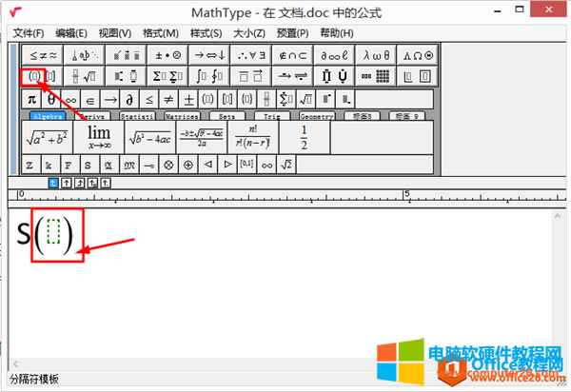This screenshot has width=571, height=392.
Task: Insert the √2 expression
Action: [x=286, y=165]
